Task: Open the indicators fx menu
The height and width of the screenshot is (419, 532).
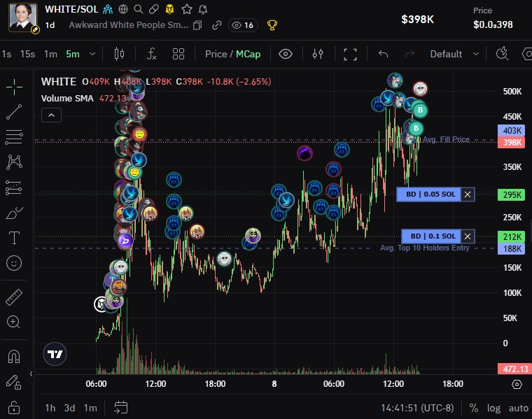Action: (x=152, y=54)
